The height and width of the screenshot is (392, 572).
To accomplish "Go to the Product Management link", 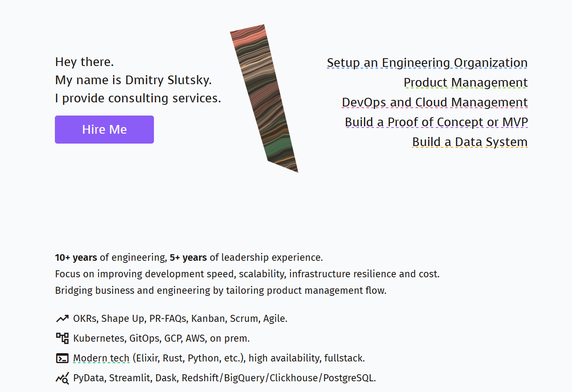I will 466,83.
